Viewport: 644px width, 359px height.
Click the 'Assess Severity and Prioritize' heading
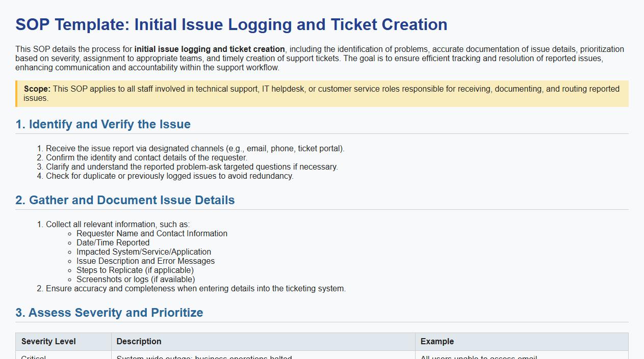click(109, 313)
